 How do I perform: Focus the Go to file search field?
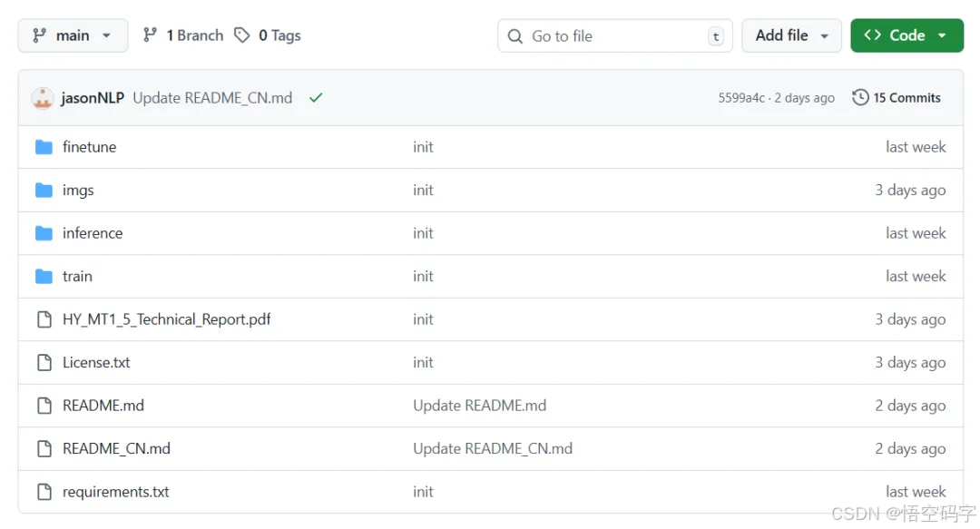pyautogui.click(x=615, y=35)
